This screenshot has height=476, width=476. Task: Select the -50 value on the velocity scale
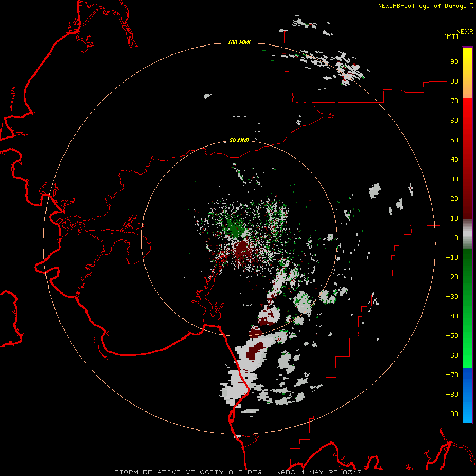click(x=452, y=336)
